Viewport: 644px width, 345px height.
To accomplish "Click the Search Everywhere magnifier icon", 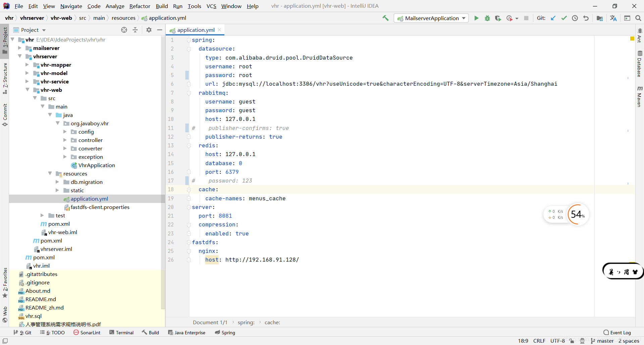I will coord(638,18).
